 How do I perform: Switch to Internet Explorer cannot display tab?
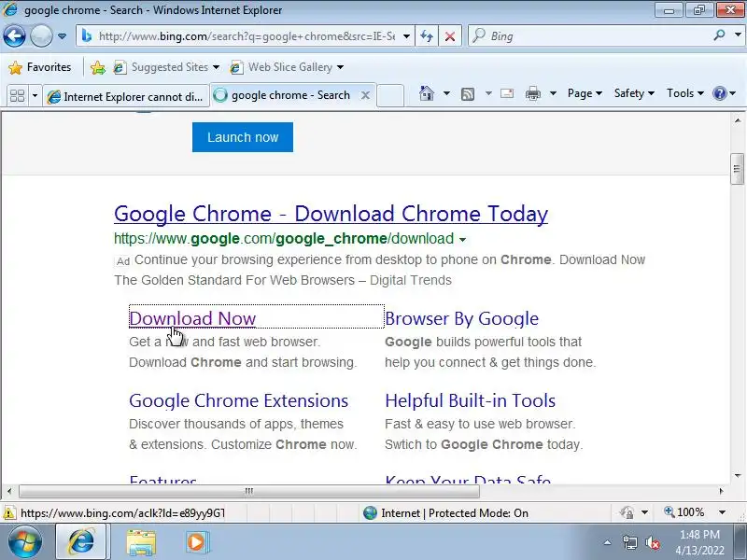click(x=126, y=96)
